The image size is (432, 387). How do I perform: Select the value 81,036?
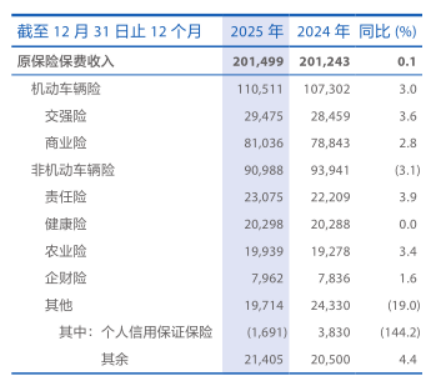(x=263, y=143)
